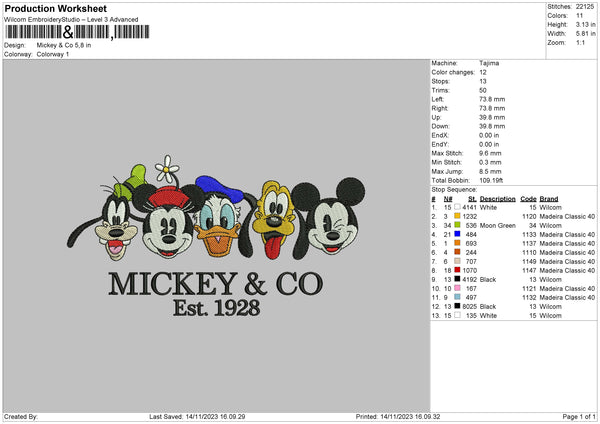Click the 'Up: 39.8 mm' entry
Image resolution: width=600 pixels, height=424 pixels.
(x=468, y=117)
